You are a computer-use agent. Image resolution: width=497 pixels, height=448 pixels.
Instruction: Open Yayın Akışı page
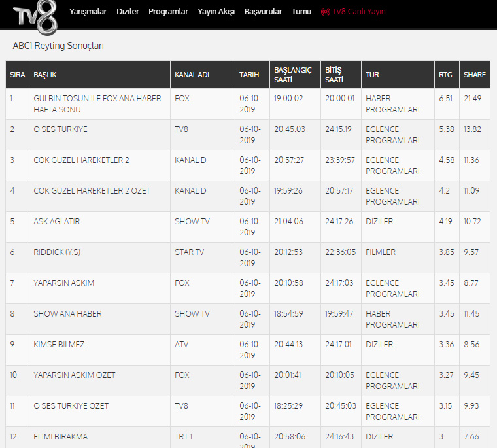[216, 12]
